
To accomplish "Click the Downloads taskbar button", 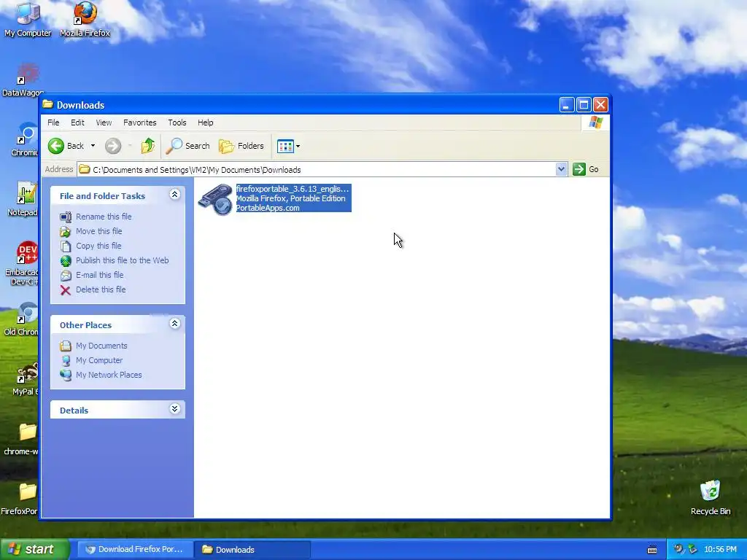I will click(x=252, y=550).
